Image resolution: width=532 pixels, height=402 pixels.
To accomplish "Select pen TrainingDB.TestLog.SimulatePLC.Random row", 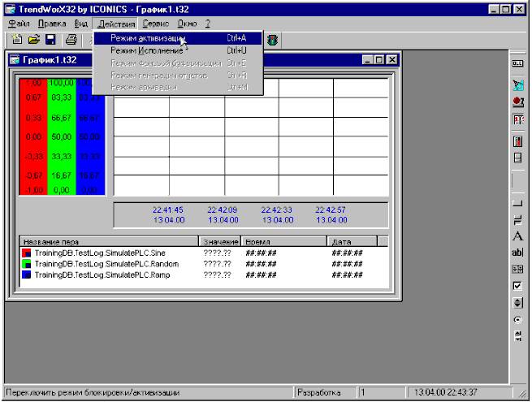I will pos(204,264).
